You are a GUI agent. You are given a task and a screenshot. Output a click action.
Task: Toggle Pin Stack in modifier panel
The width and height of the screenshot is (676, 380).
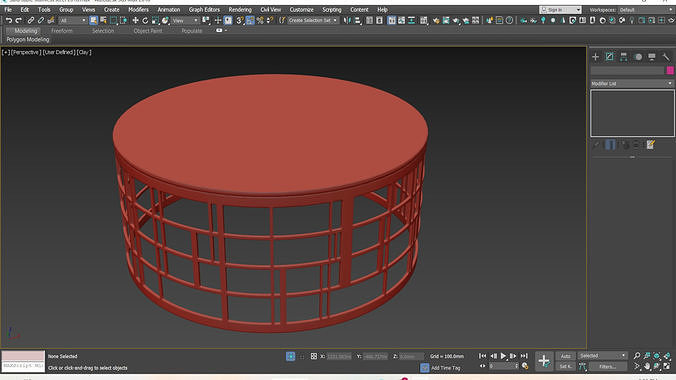596,145
